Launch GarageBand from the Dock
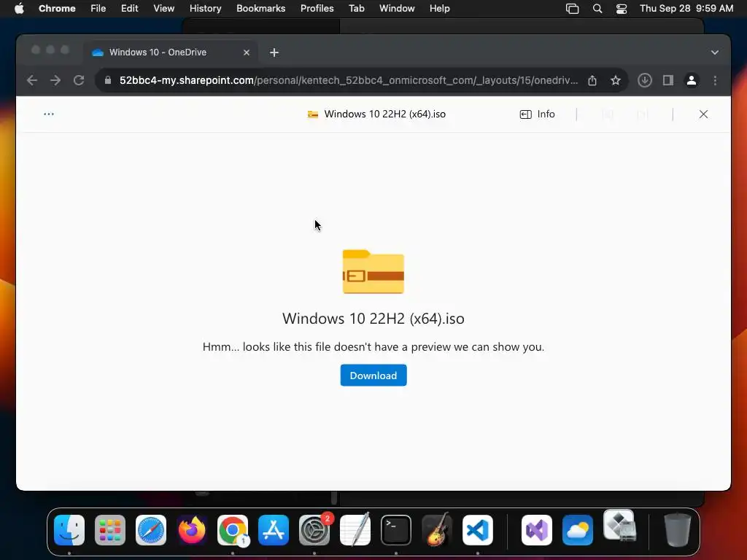Screen dimensions: 747x560 437,530
